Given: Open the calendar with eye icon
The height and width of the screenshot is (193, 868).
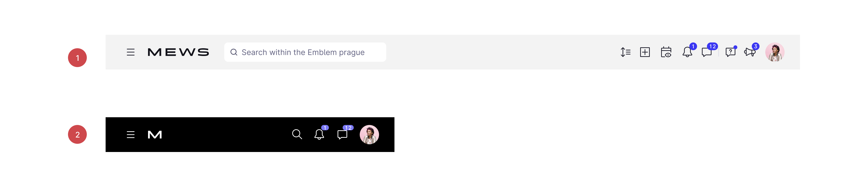Looking at the screenshot, I should coord(666,52).
